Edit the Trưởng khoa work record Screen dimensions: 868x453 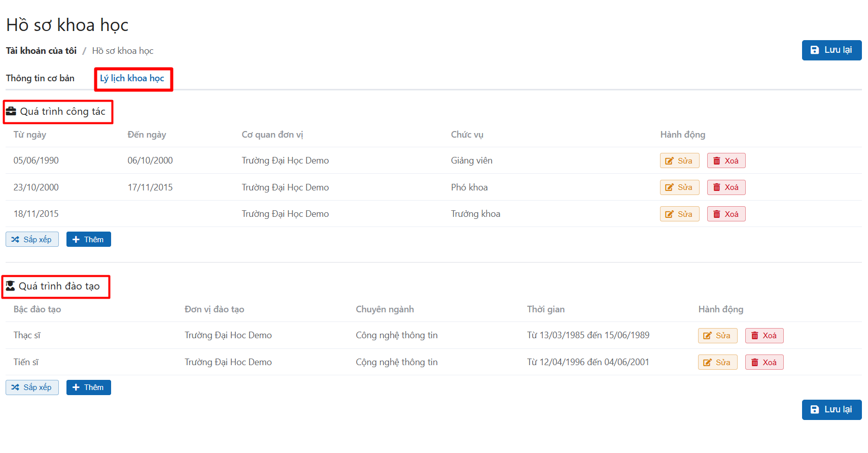tap(679, 214)
